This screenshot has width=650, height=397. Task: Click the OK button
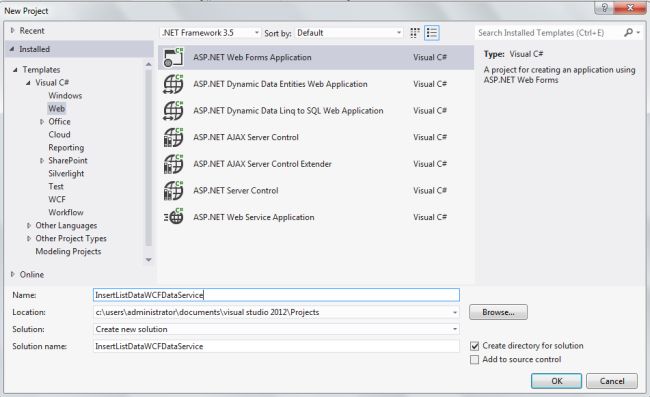[556, 381]
